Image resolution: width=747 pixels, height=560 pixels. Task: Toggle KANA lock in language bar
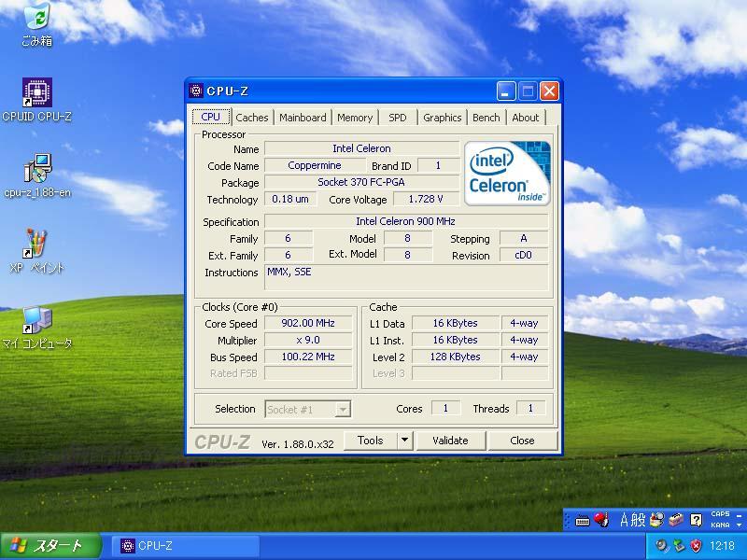pyautogui.click(x=720, y=525)
